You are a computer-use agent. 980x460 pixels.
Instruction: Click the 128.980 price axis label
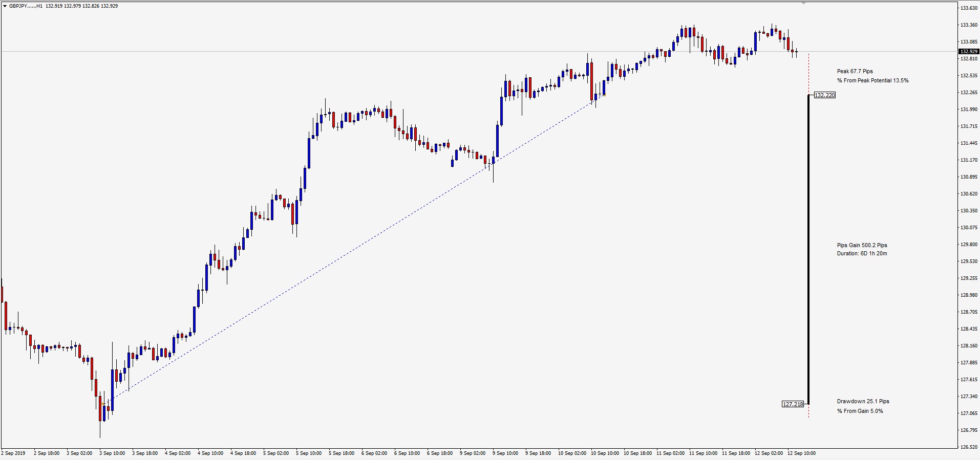click(x=969, y=295)
